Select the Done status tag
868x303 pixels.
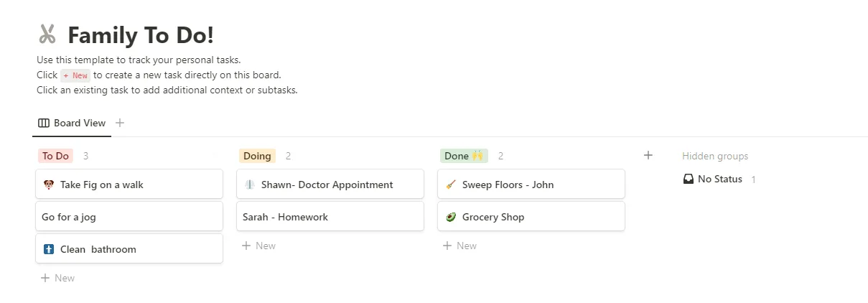(464, 156)
